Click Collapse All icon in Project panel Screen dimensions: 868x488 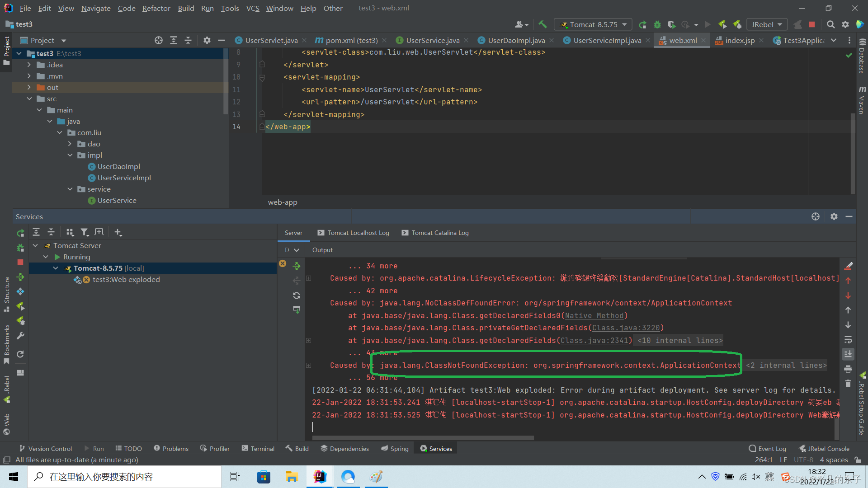(x=188, y=40)
